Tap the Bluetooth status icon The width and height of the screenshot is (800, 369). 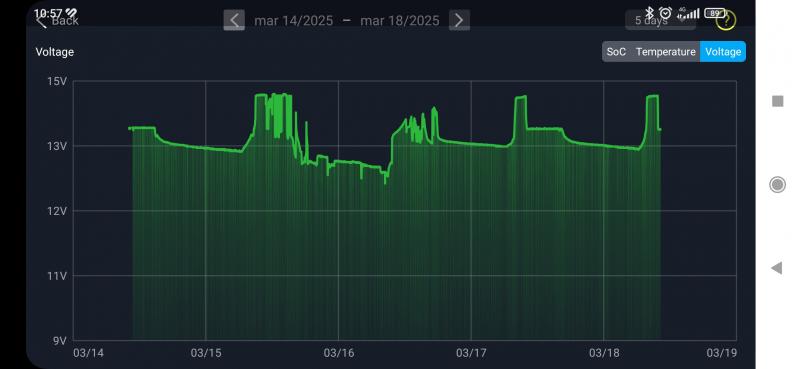649,13
